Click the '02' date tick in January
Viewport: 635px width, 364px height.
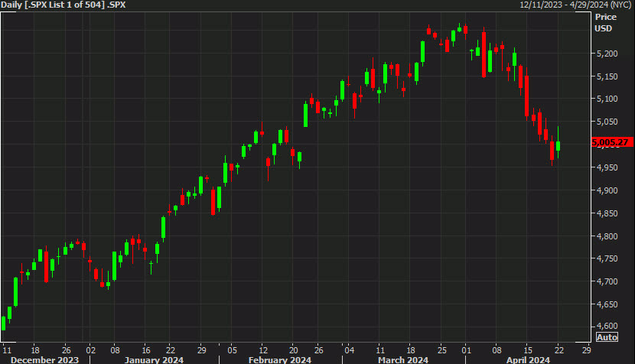pos(91,350)
